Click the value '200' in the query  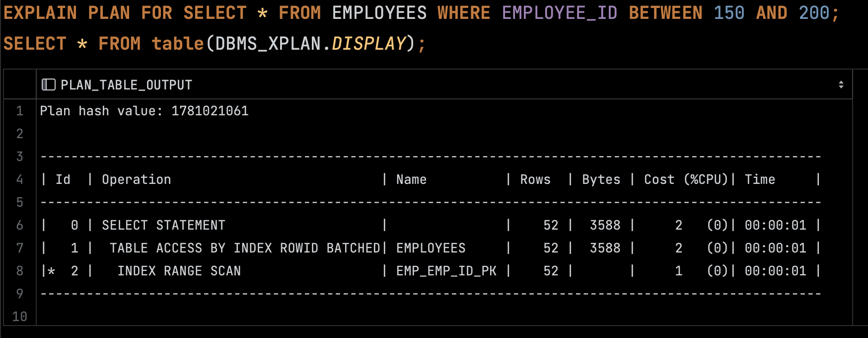pos(814,13)
